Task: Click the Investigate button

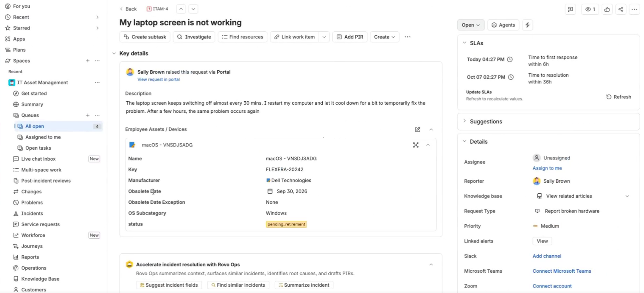Action: (194, 37)
